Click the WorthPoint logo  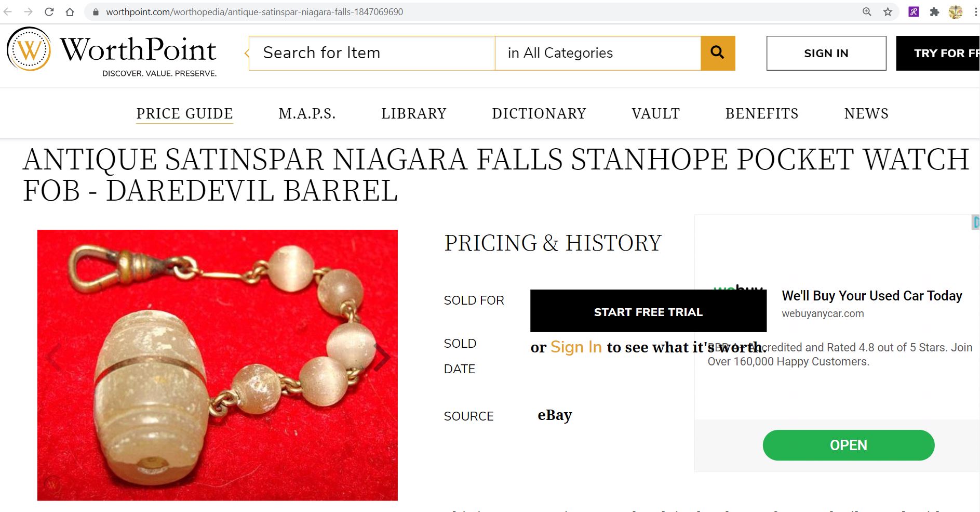[x=112, y=51]
